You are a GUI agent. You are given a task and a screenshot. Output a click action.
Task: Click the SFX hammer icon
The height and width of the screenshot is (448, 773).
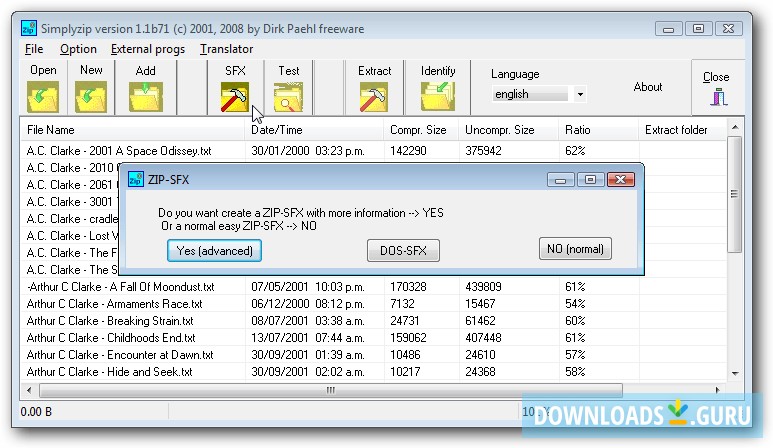[235, 97]
